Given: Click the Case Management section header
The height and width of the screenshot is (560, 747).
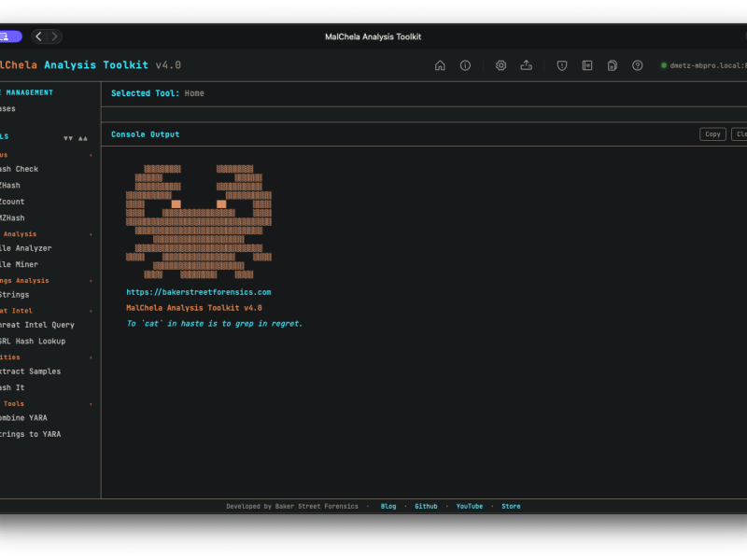Looking at the screenshot, I should pos(27,92).
